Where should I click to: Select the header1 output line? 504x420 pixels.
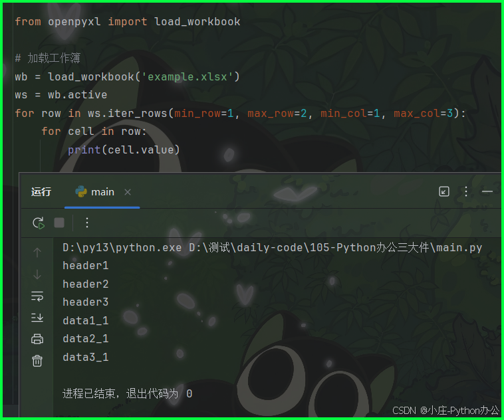click(x=86, y=265)
